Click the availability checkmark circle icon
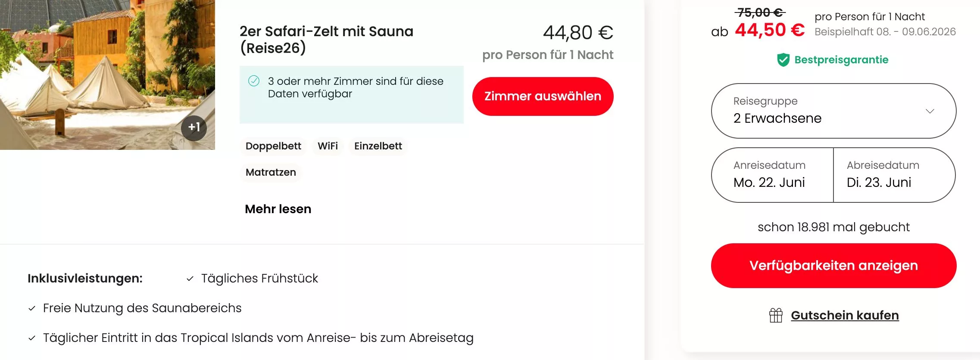980x360 pixels. 254,81
